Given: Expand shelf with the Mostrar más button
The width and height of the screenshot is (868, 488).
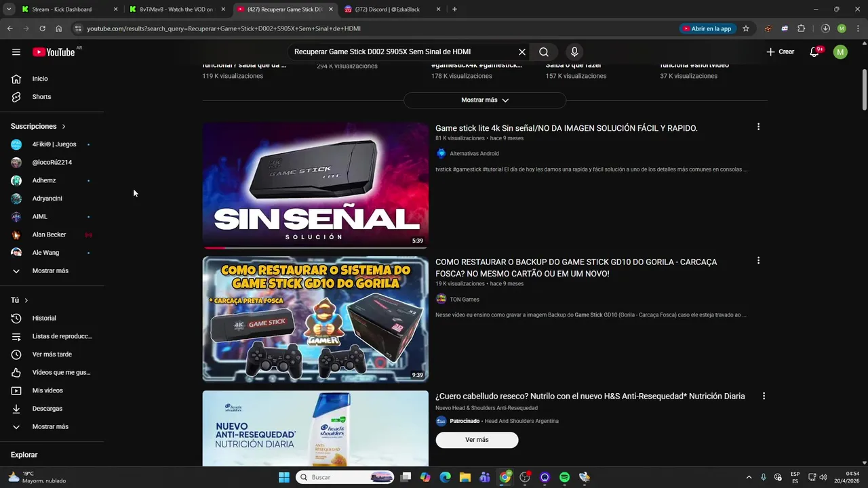Looking at the screenshot, I should click(485, 100).
